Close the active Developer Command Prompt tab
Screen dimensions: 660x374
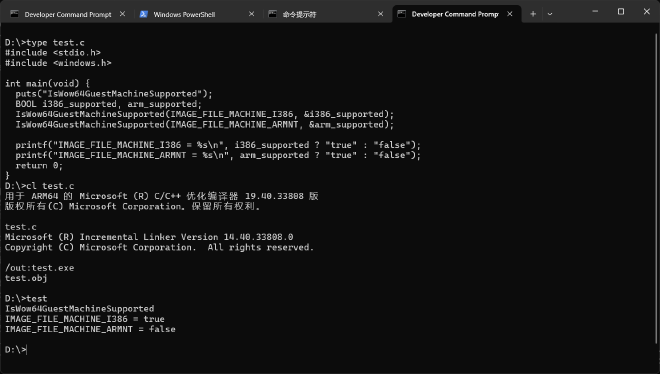pyautogui.click(x=510, y=14)
